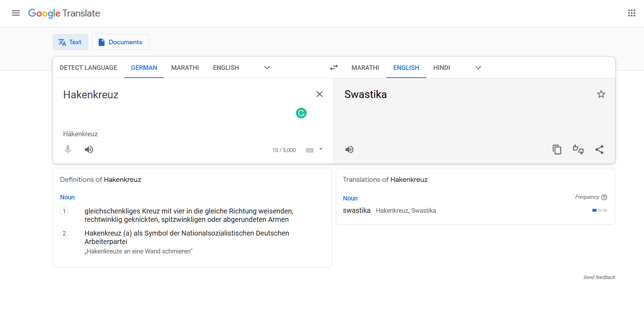Viewport: 644px width, 310px height.
Task: Select Hindi as target language
Action: coord(442,68)
